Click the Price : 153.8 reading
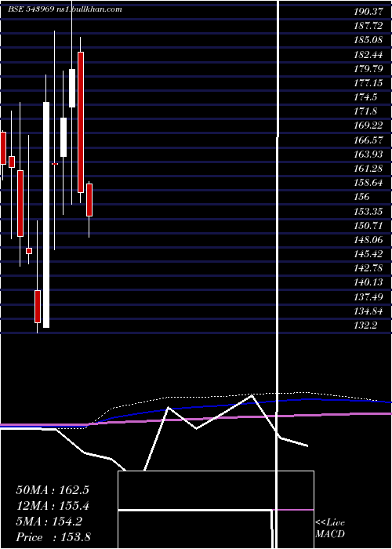Image resolution: width=392 pixels, height=549 pixels. click(53, 537)
